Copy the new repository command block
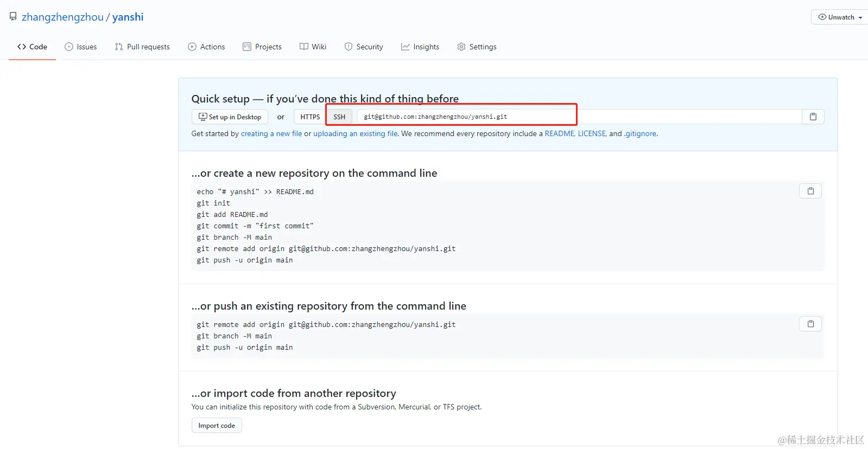This screenshot has height=449, width=868. coord(810,191)
